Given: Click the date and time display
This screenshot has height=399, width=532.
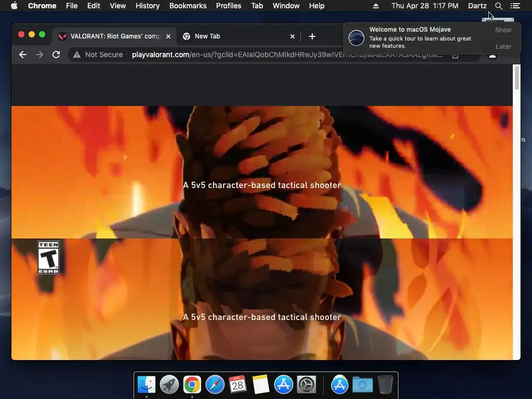Looking at the screenshot, I should click(x=425, y=6).
